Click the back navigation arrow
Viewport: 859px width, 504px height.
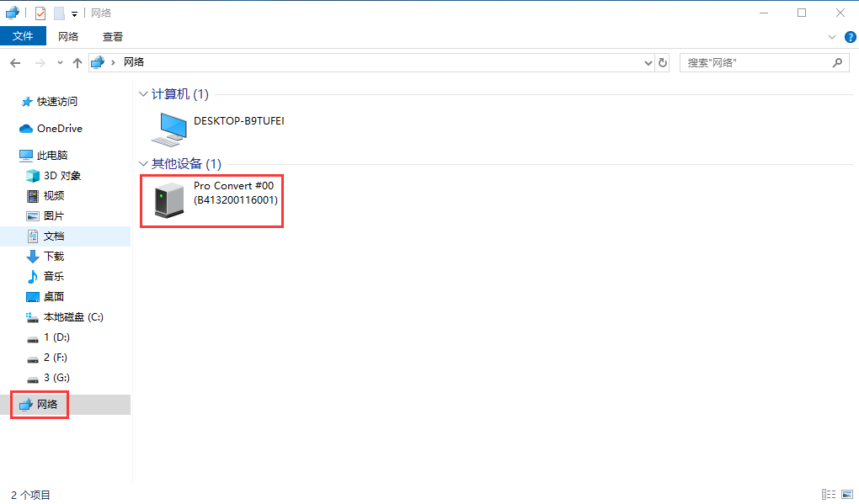[15, 62]
